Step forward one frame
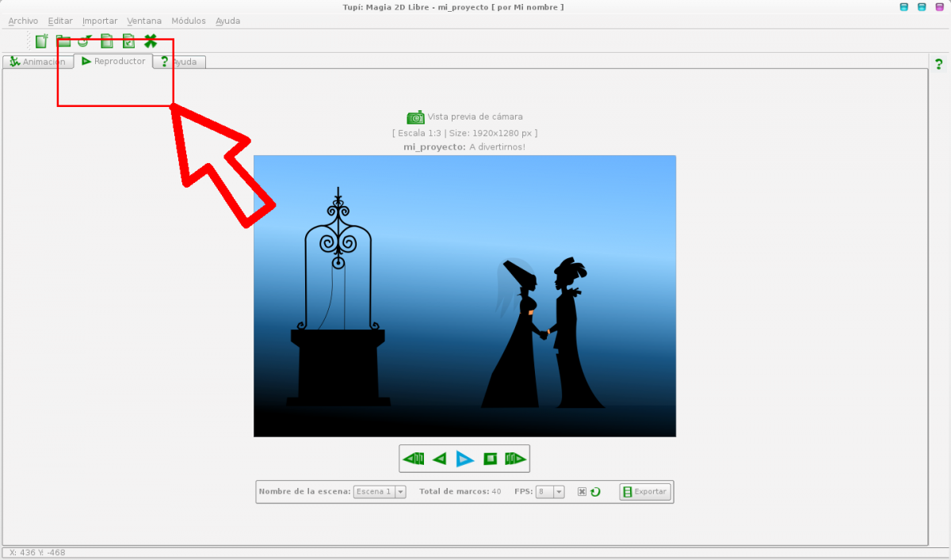 tap(515, 459)
